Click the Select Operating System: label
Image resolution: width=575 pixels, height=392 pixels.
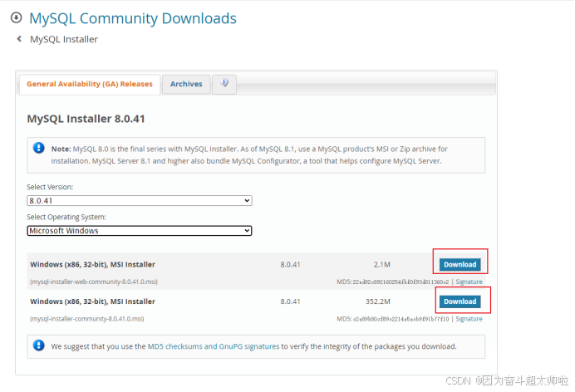66,217
